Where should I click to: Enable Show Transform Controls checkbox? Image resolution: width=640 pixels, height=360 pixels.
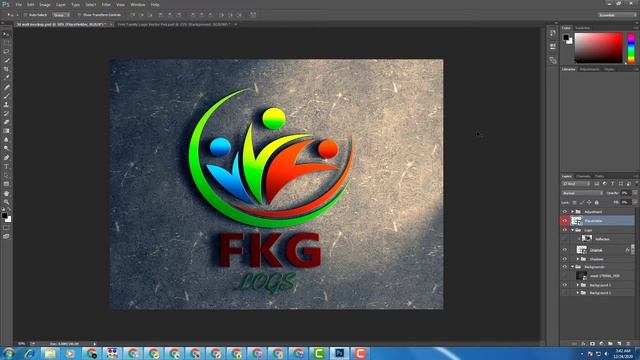point(79,15)
